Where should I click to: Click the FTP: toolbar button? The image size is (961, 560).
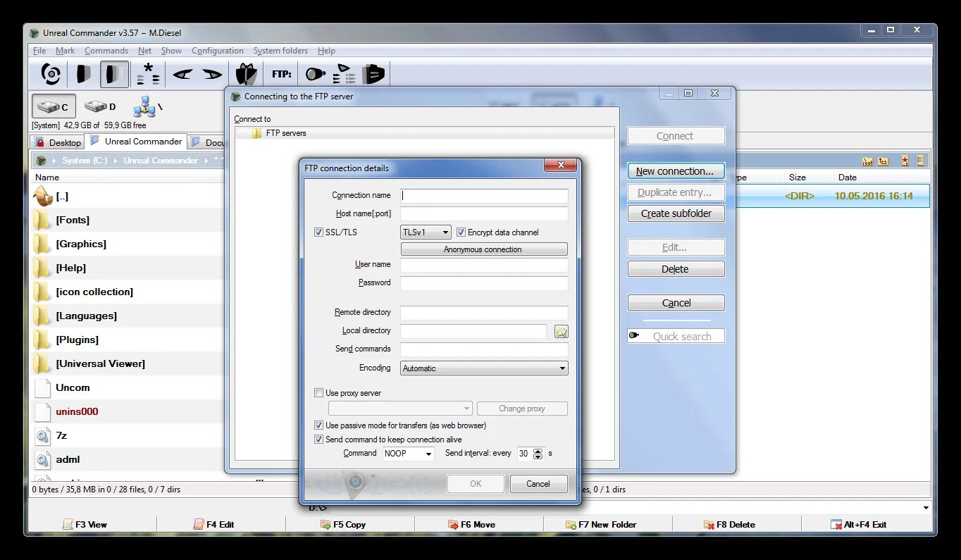[x=282, y=74]
